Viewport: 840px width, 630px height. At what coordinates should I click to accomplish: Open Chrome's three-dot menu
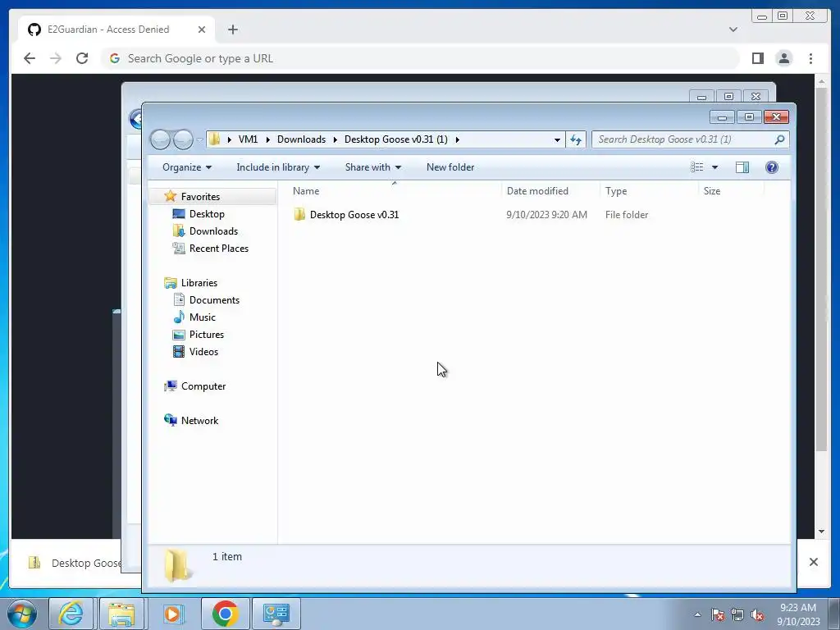810,58
